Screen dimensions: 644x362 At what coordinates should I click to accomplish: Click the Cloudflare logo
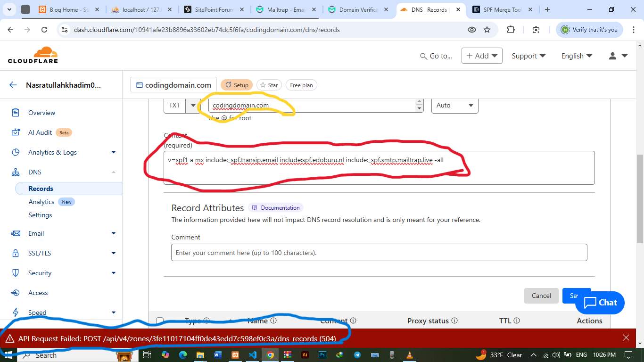pyautogui.click(x=33, y=55)
